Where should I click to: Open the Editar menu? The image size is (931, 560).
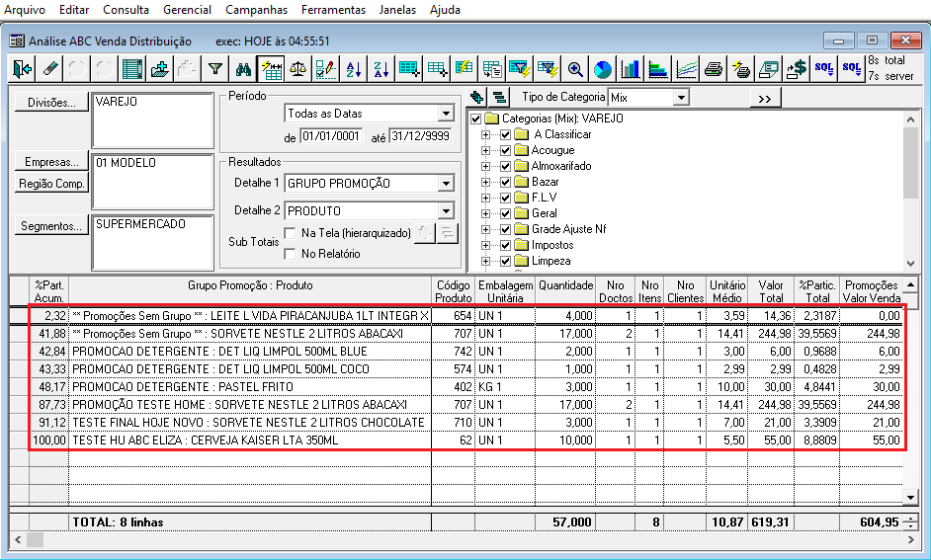coord(74,10)
